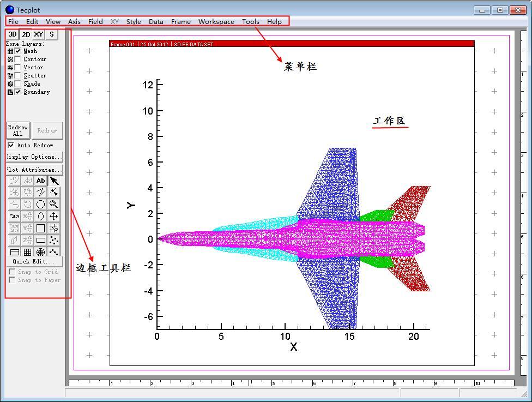Select the circle drawing tool
This screenshot has width=532, height=402.
(x=40, y=204)
